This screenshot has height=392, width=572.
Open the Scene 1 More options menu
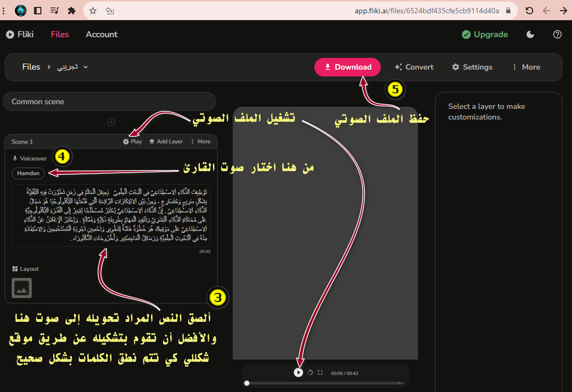(200, 142)
